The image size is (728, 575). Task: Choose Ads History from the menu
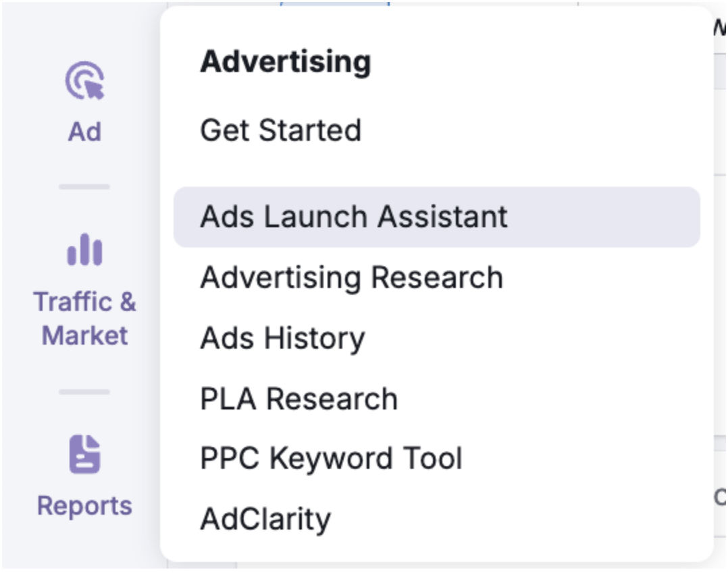(x=283, y=338)
